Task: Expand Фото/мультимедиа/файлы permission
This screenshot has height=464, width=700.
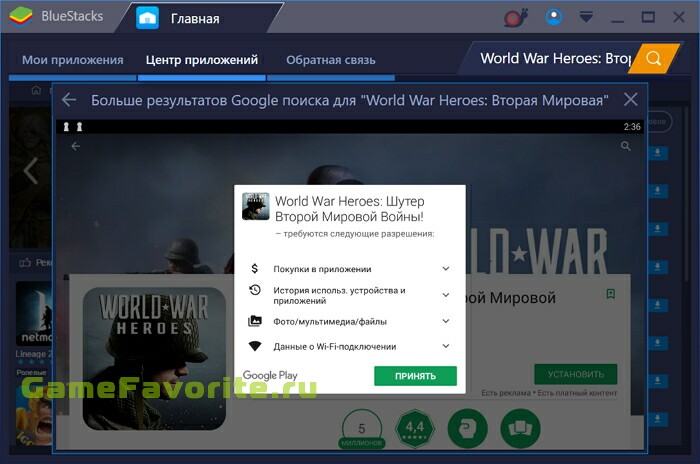Action: [x=446, y=321]
